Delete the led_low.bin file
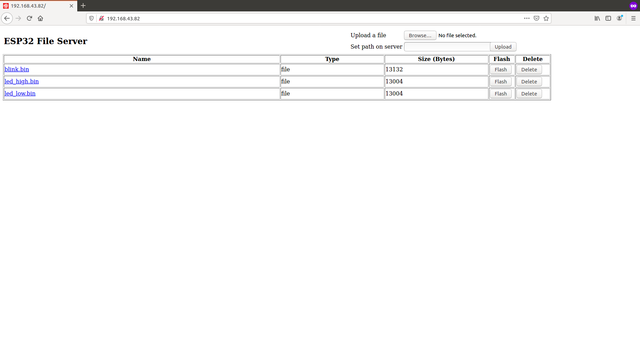 [x=529, y=94]
